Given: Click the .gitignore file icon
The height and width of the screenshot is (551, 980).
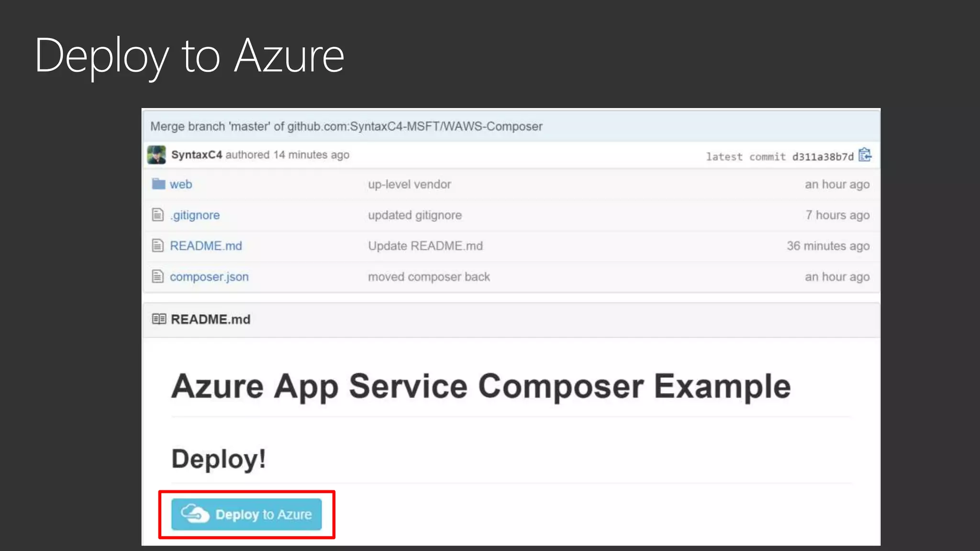Looking at the screenshot, I should click(157, 215).
